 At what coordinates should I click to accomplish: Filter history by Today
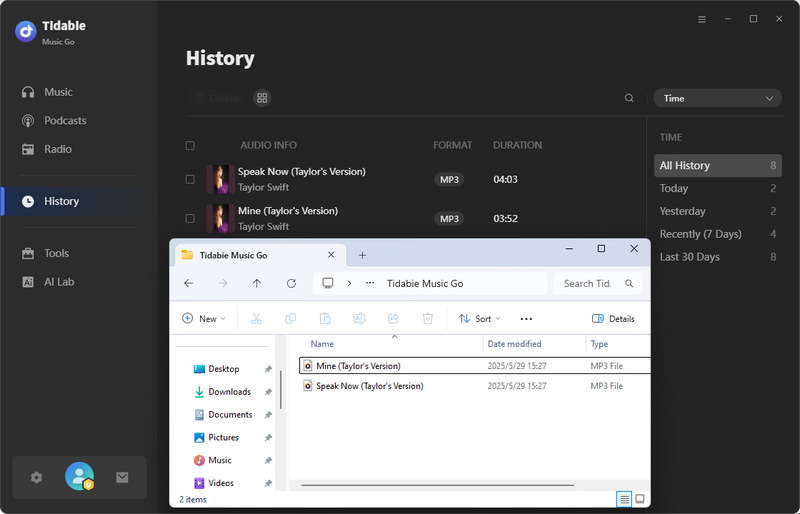717,189
